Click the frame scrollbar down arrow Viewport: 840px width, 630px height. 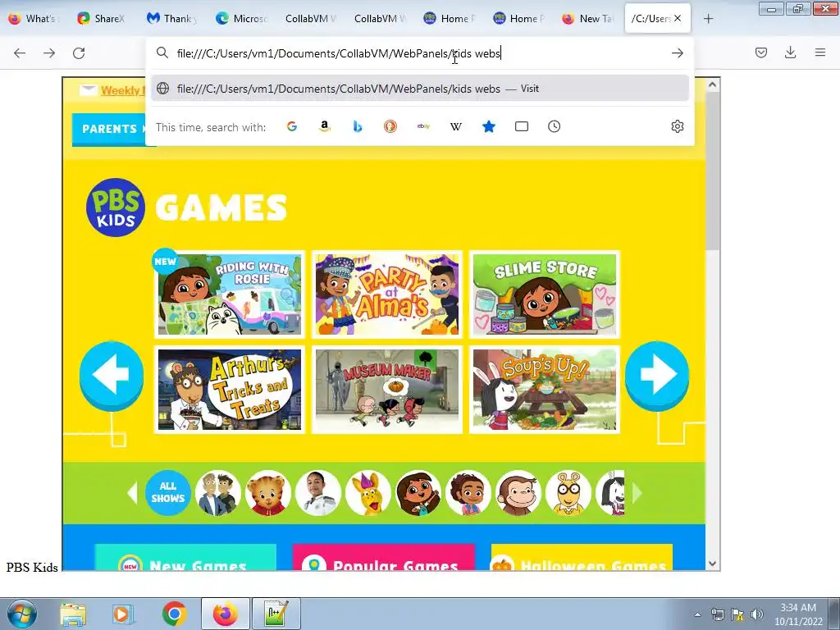pos(713,563)
